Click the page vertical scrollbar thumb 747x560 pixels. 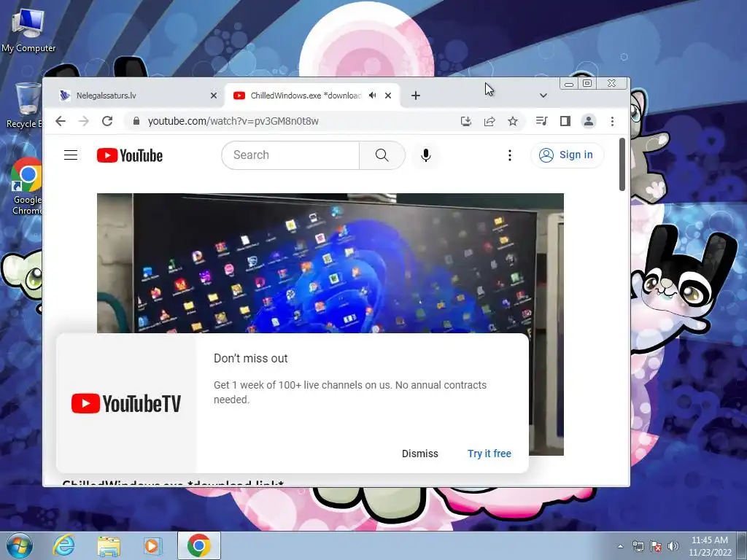(x=622, y=164)
